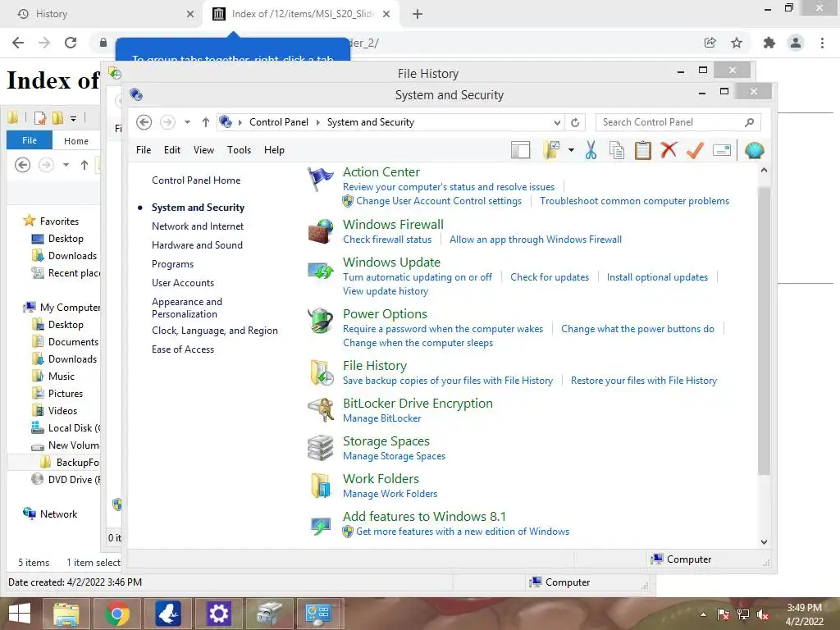Viewport: 840px width, 630px height.
Task: Click Change User Account Control settings
Action: [439, 201]
